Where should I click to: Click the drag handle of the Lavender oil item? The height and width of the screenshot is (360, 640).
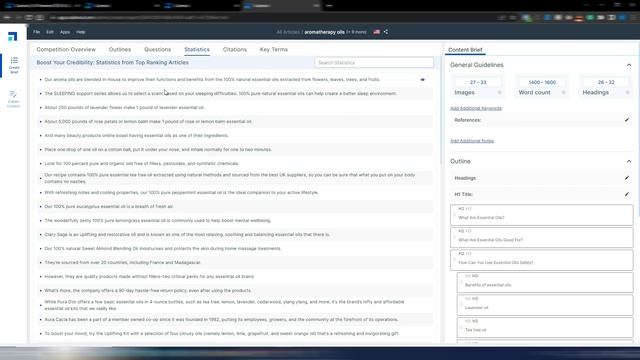[x=461, y=305]
